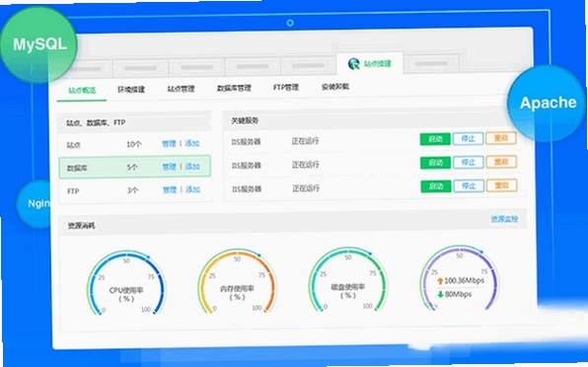Screen dimensions: 588x367
Task: Select the FTP管理 tab
Action: [x=286, y=88]
